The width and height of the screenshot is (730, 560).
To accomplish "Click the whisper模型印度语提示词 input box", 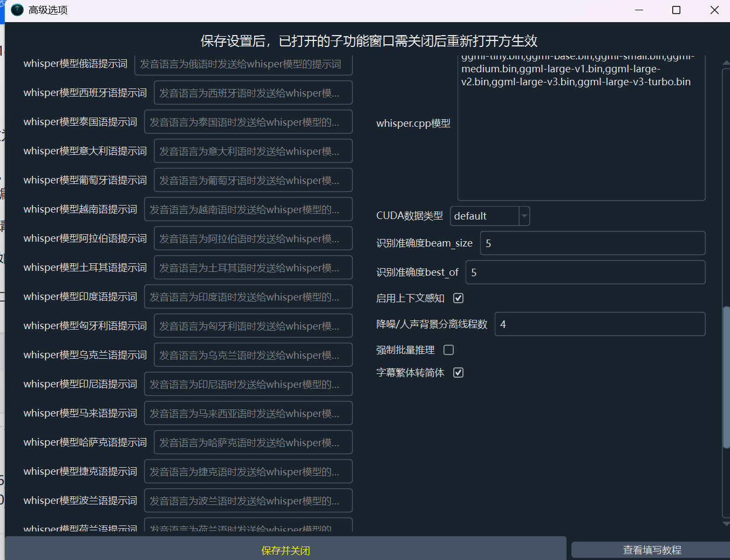I will click(248, 296).
